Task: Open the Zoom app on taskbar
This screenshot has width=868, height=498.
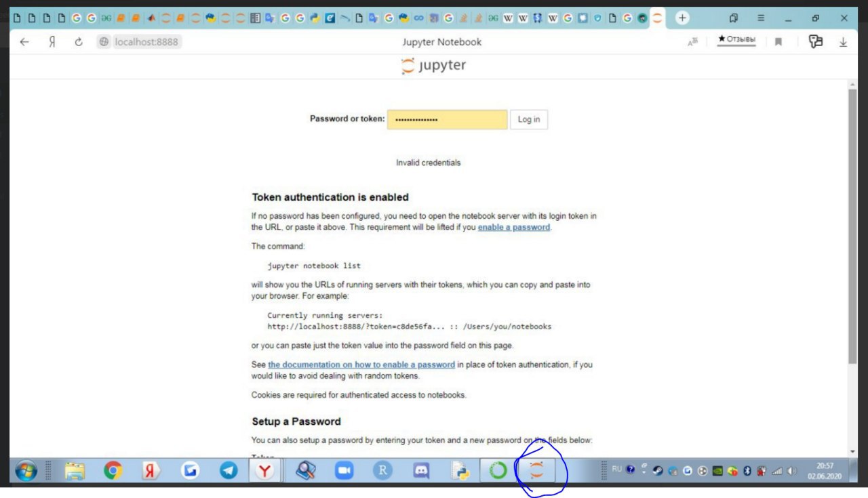Action: click(344, 471)
